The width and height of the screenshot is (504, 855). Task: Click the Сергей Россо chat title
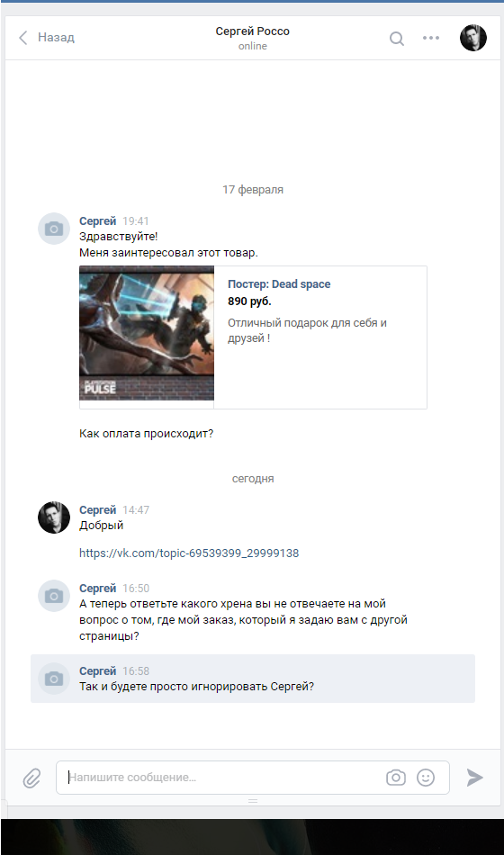(x=253, y=31)
